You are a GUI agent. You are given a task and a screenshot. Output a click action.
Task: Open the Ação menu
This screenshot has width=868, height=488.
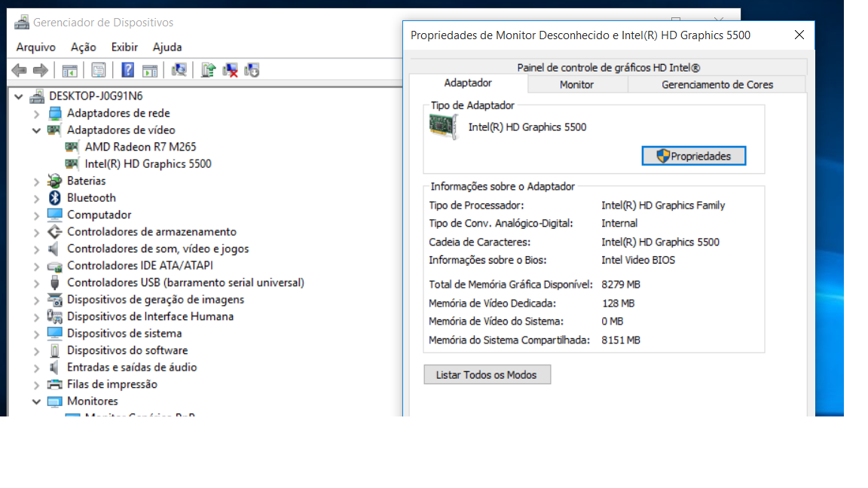click(83, 47)
